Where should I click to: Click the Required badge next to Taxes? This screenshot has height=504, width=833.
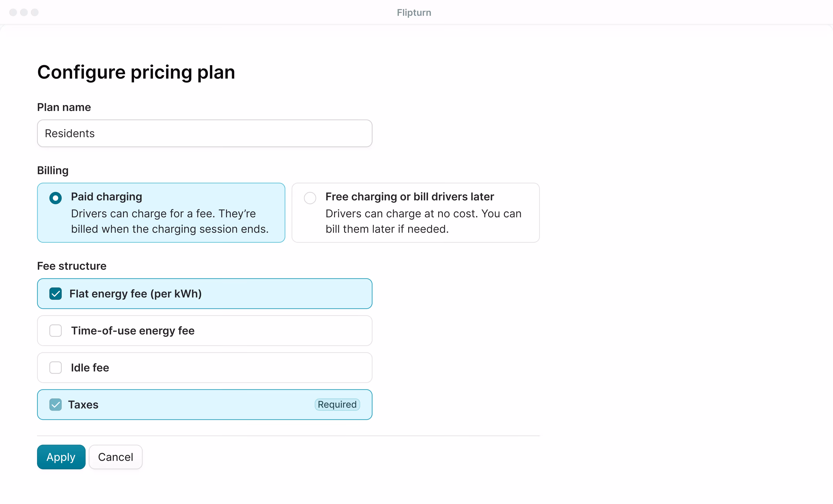[337, 404]
